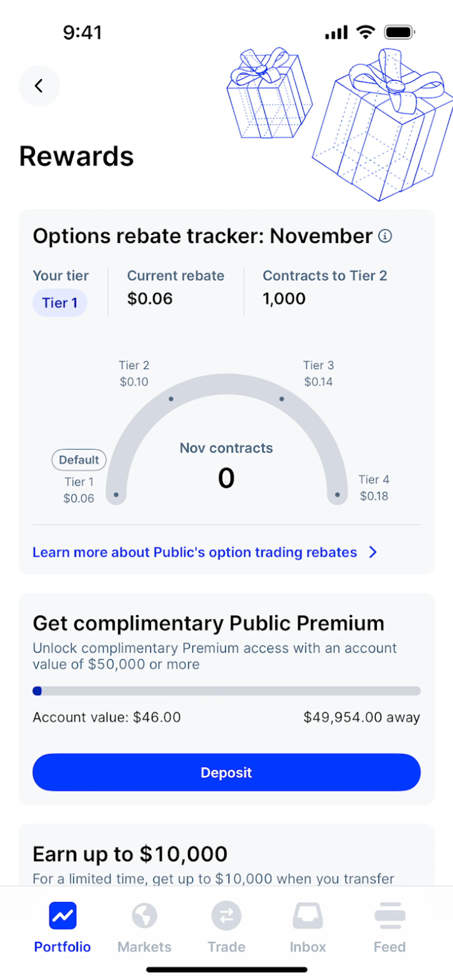The width and height of the screenshot is (453, 980).
Task: Tap the Tier 3 marker on gauge
Action: pos(281,399)
